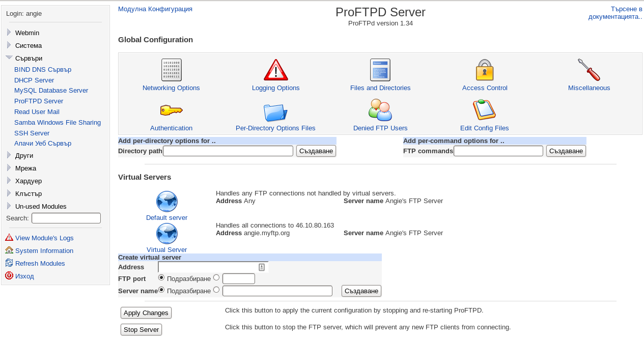
Task: Focus the virtual server Address field
Action: pos(213,267)
